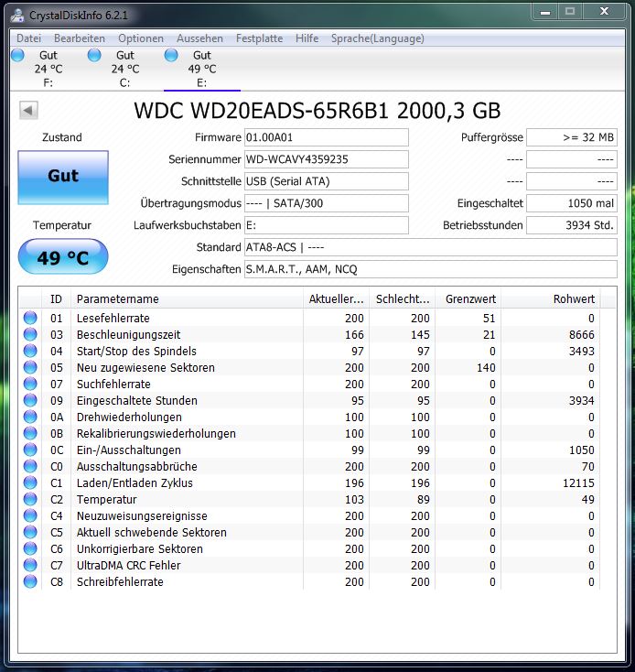
Task: Click status orb for UltraDMA CRC Fehler
Action: click(x=30, y=565)
